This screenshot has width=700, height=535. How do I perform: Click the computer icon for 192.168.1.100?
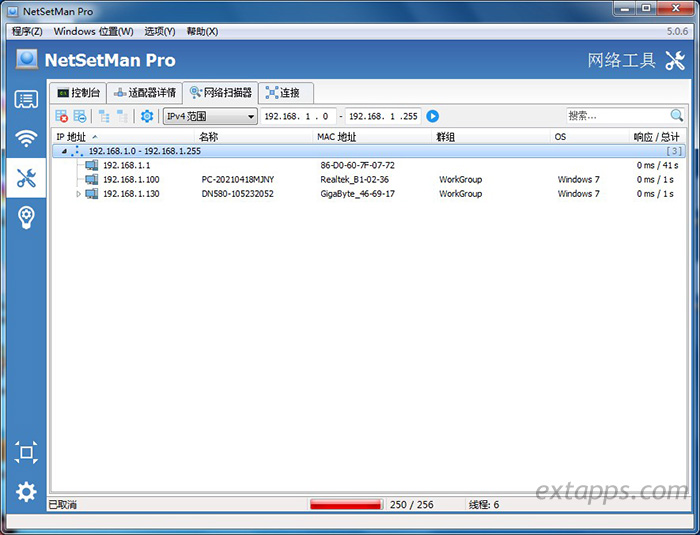click(92, 180)
